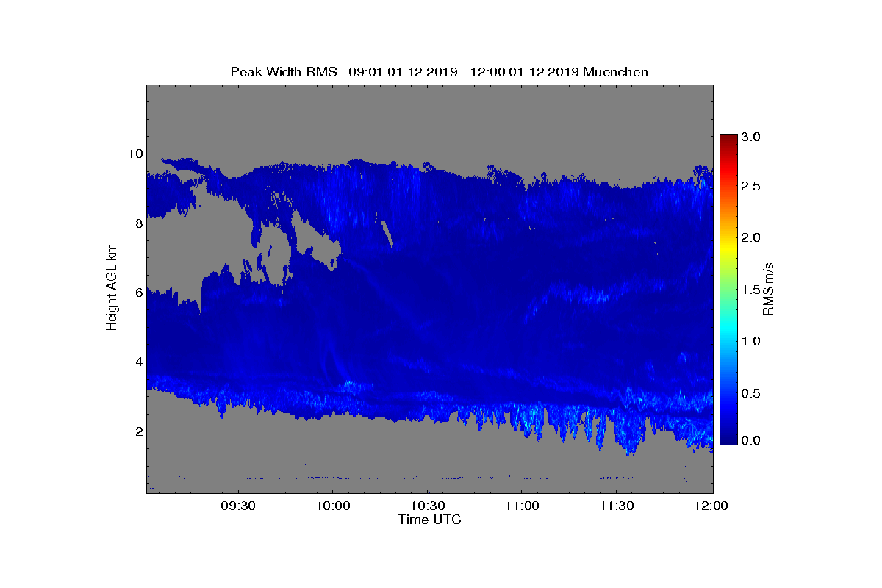882x588 pixels.
Task: Select the 10:30 time tick label
Action: pyautogui.click(x=428, y=506)
